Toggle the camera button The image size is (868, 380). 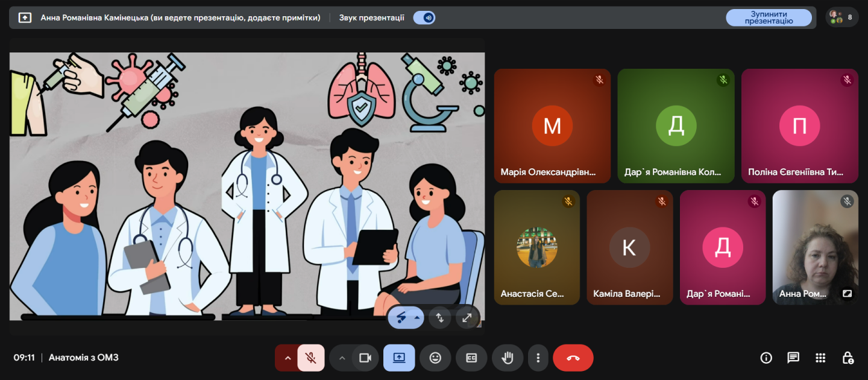tap(365, 358)
